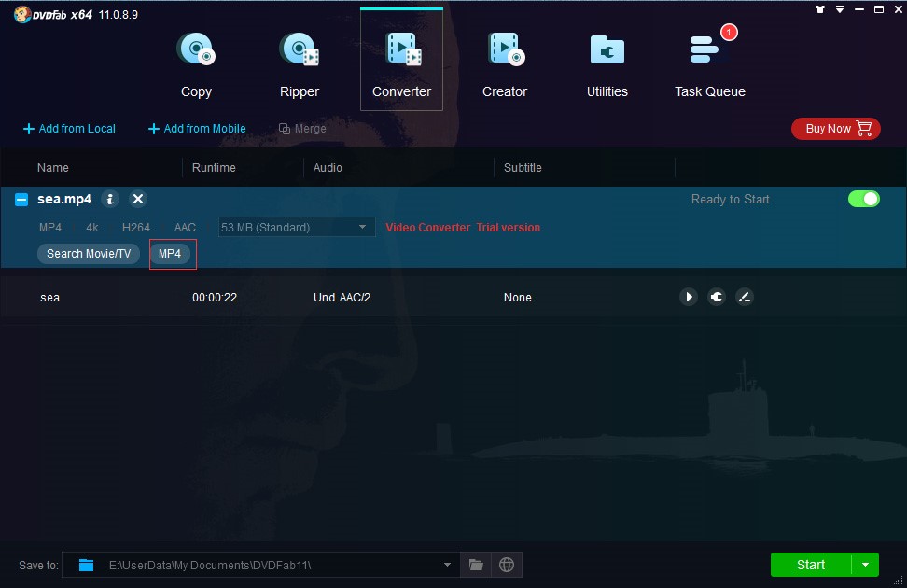Open the Task Queue
The width and height of the screenshot is (907, 588).
[x=710, y=64]
